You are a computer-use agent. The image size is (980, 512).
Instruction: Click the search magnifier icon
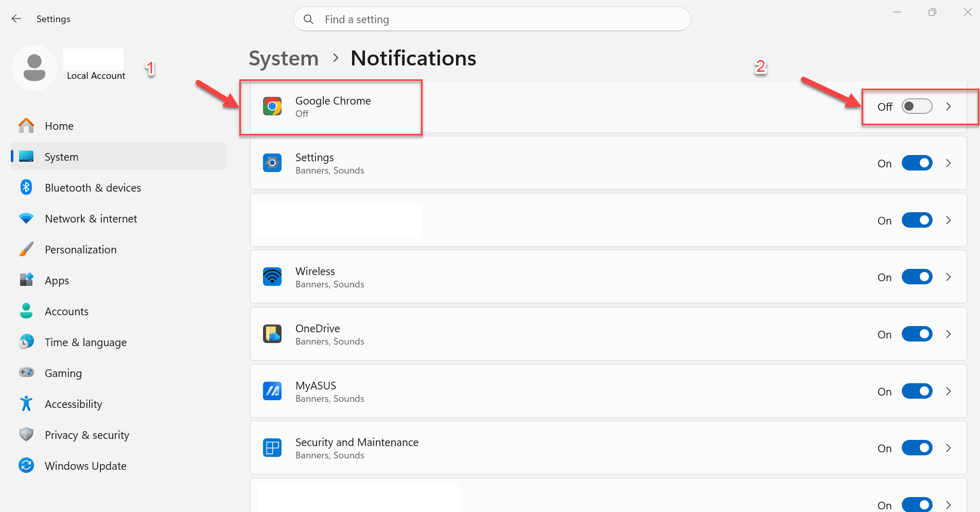coord(308,19)
